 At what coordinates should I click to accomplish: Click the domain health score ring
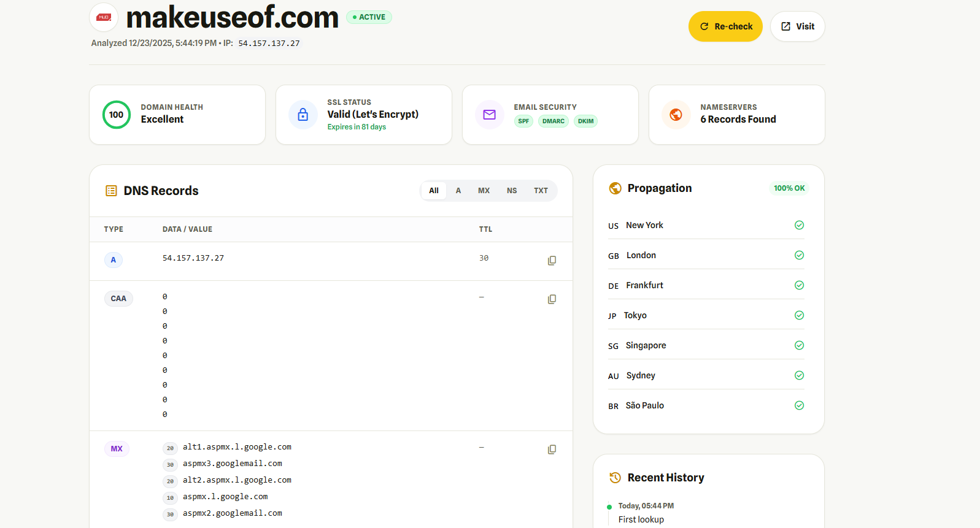point(117,115)
